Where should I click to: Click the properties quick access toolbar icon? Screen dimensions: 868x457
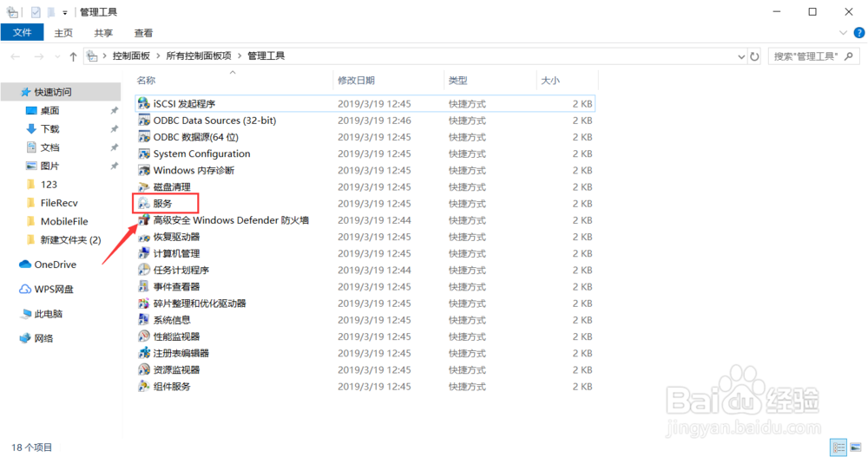[x=36, y=11]
